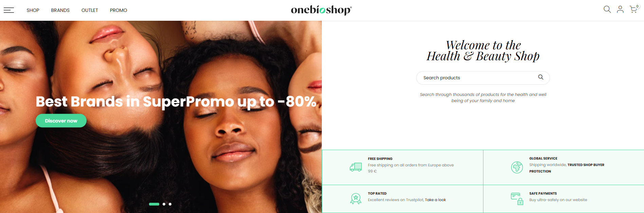Focus the Search products input field
Screen dimensions: 644x213
pos(483,78)
